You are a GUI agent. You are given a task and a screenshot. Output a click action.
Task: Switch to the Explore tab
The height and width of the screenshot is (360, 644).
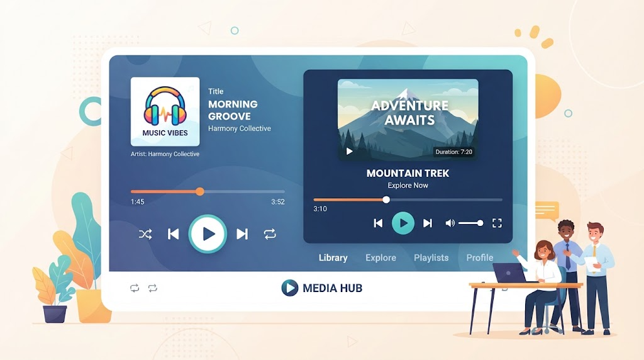(x=380, y=257)
